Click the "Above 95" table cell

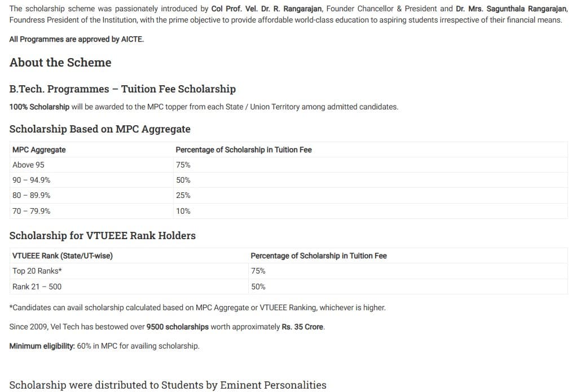coord(28,165)
